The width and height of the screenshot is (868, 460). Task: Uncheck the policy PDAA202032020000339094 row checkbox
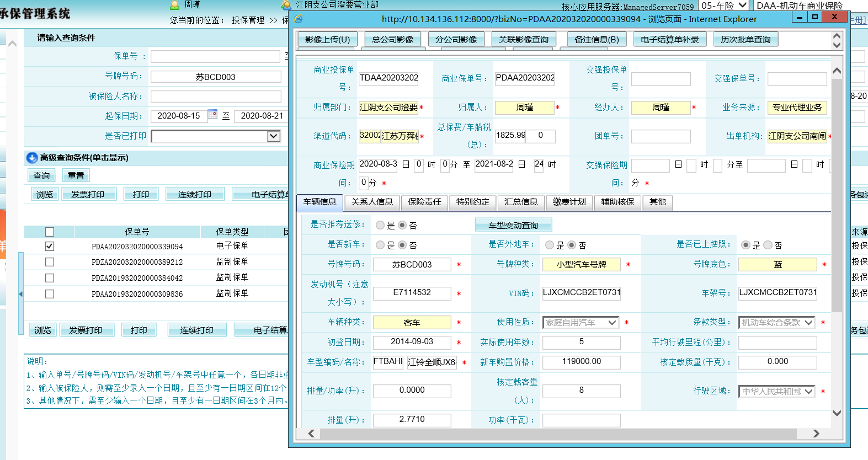(50, 247)
